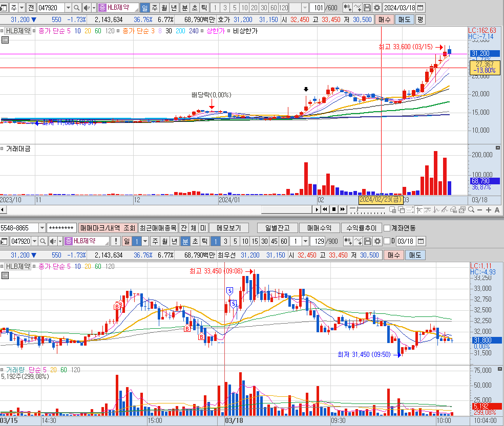The height and width of the screenshot is (426, 504).
Task: Zoom out chart with minus icon
Action: pyautogui.click(x=480, y=210)
